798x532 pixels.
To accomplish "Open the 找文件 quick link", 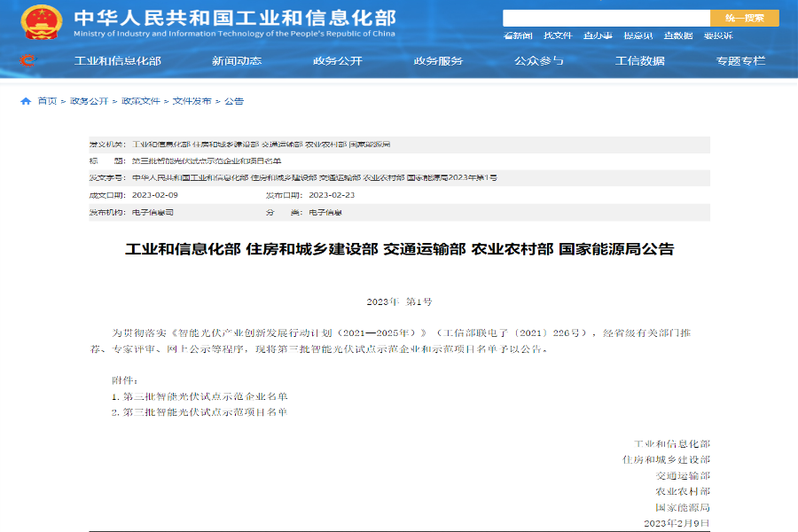I will point(558,35).
